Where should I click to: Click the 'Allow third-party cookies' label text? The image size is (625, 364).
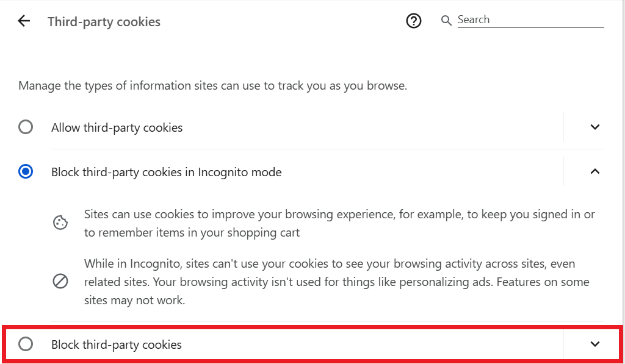[117, 127]
